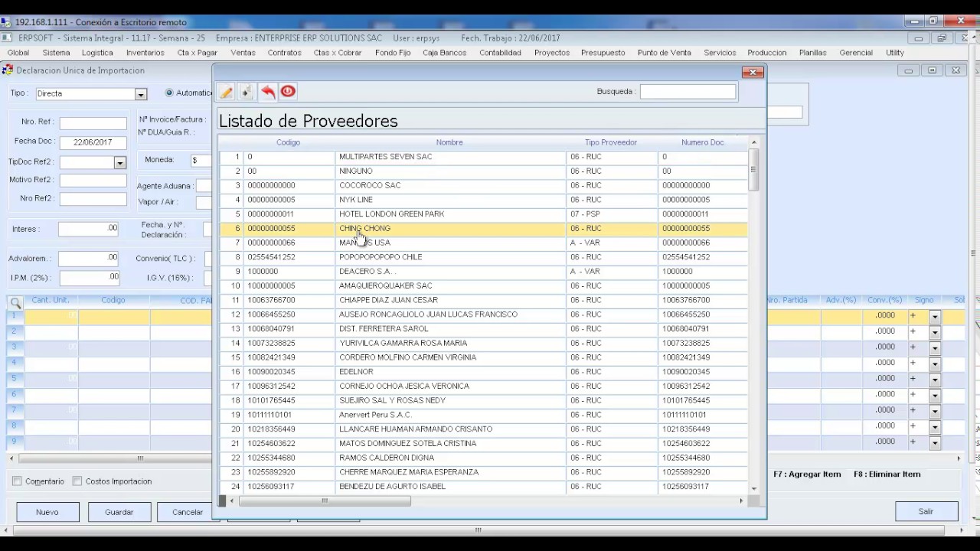The image size is (980, 551).
Task: Open the Logistica menu
Action: click(97, 53)
